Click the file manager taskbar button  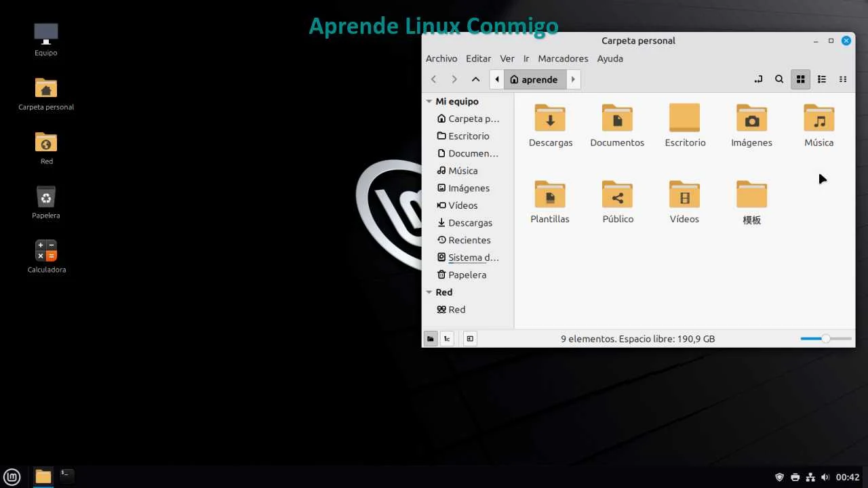pos(43,476)
